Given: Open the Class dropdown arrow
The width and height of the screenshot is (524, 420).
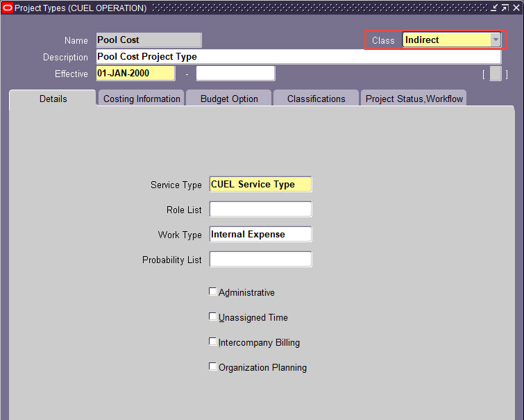Looking at the screenshot, I should tap(496, 40).
